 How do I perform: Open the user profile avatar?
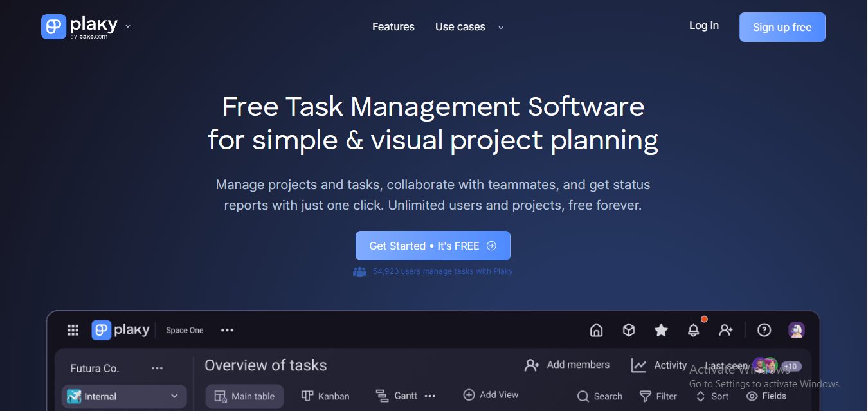pos(797,330)
